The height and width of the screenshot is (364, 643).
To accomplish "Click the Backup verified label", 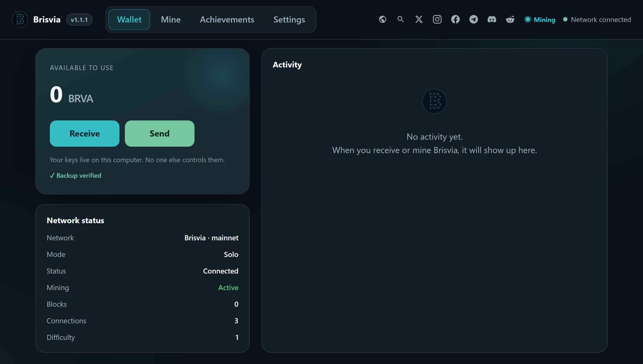I will [76, 176].
